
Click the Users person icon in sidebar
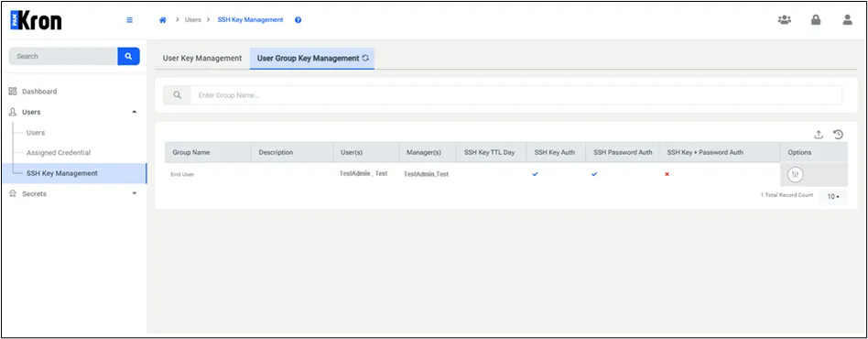coord(13,112)
